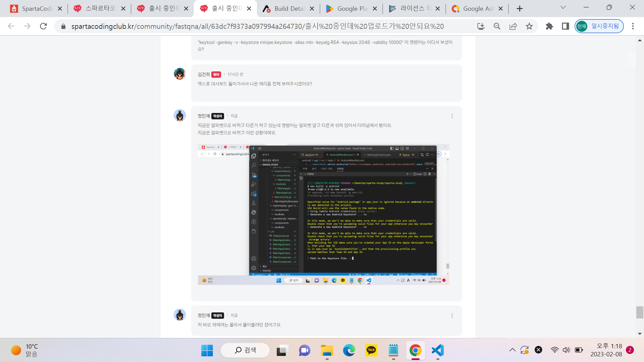Open more options on comment with screenshot
The image size is (644, 362).
point(452,116)
